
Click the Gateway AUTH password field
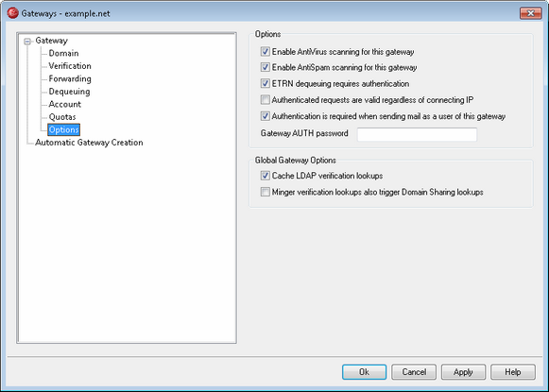click(417, 134)
